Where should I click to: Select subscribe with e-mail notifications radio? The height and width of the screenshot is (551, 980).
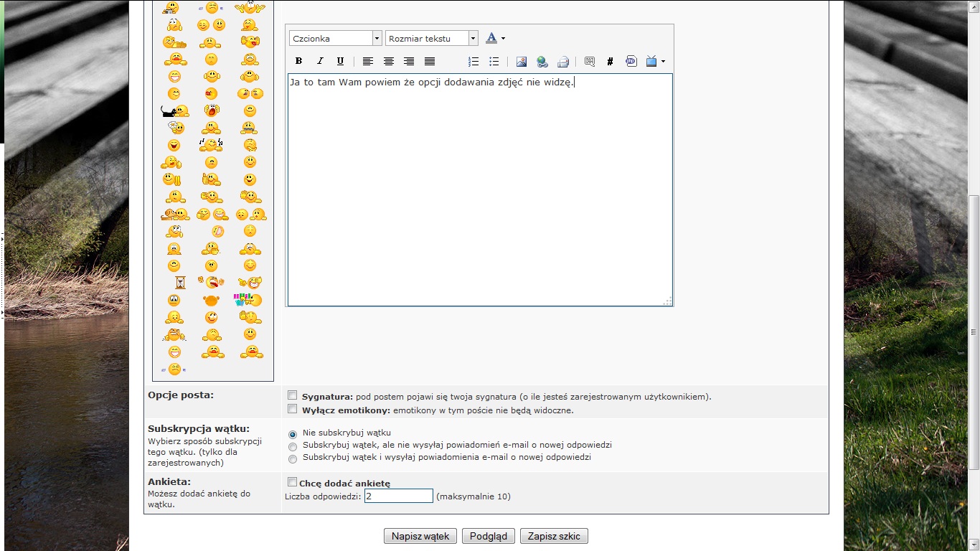[293, 459]
